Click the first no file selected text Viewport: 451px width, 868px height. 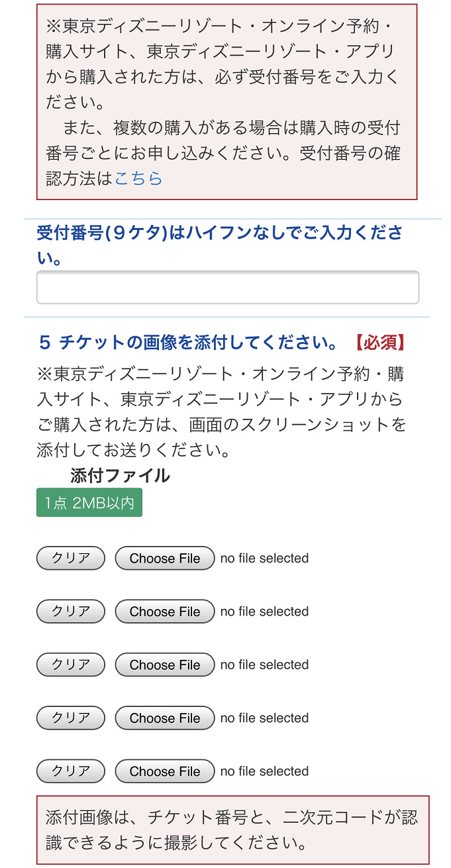[264, 559]
